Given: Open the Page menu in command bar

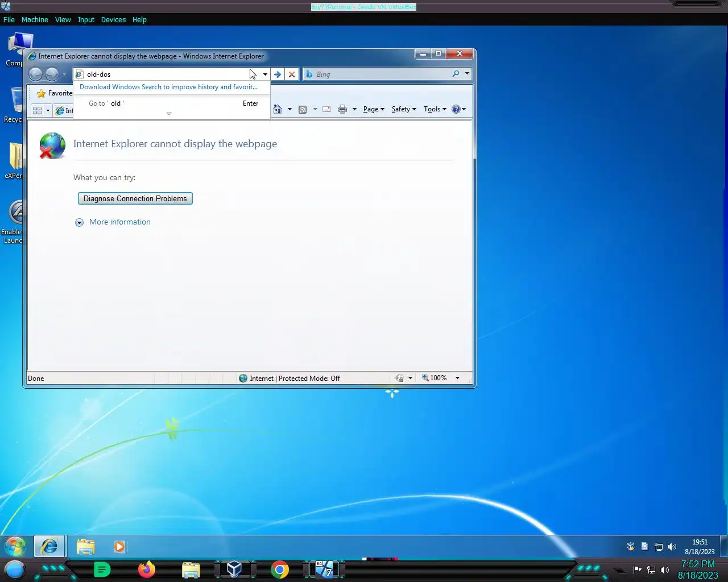Looking at the screenshot, I should [x=374, y=109].
